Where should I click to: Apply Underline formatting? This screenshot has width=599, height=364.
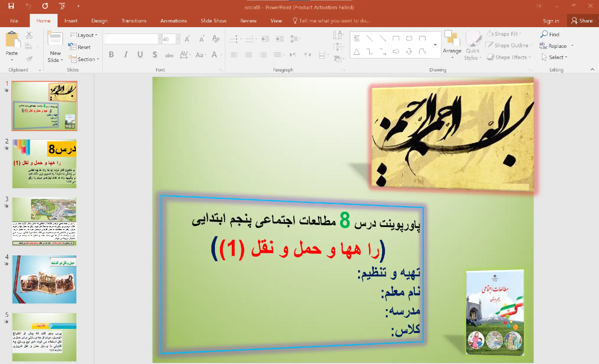[x=140, y=54]
